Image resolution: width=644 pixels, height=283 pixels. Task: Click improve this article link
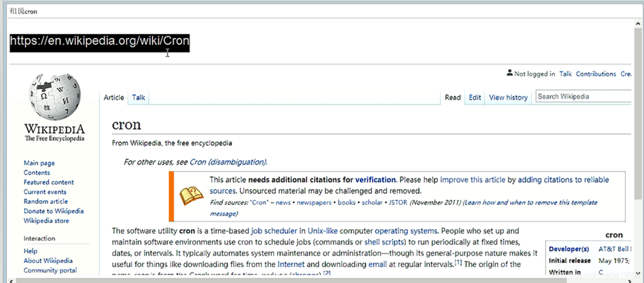(x=473, y=180)
